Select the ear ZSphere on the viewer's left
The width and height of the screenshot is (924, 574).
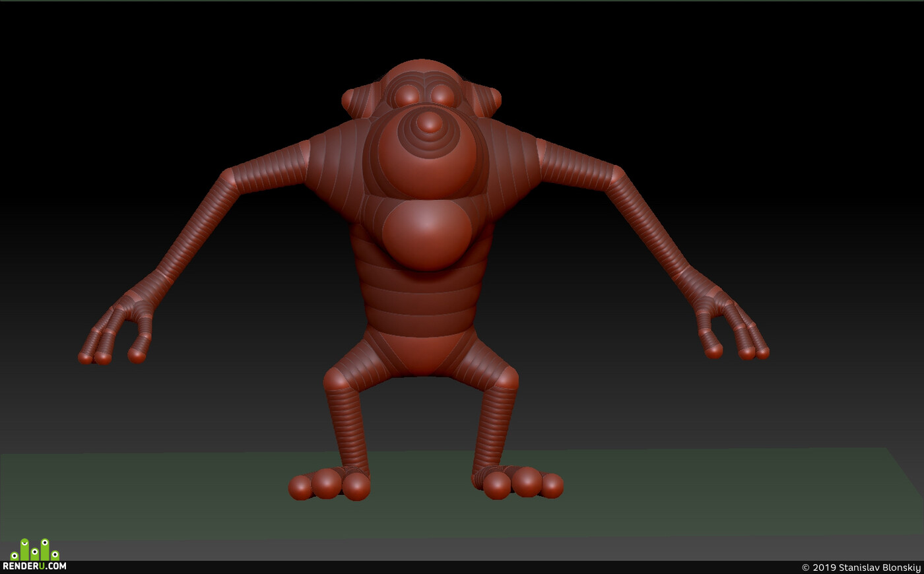pos(348,100)
